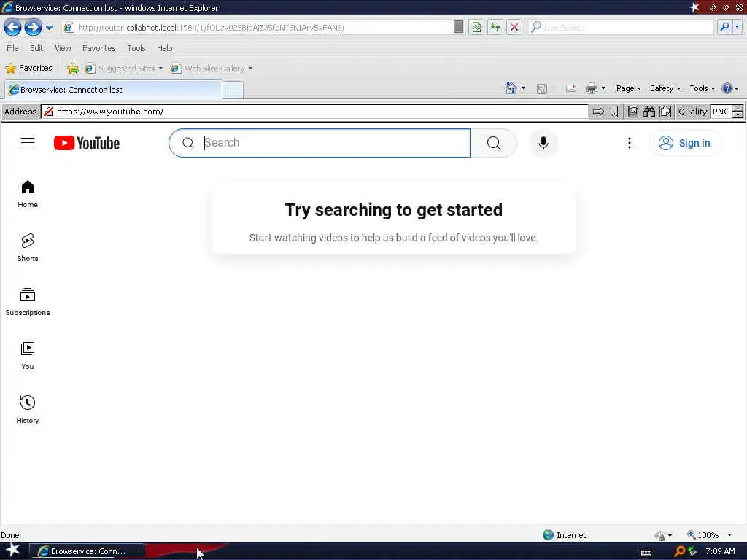Click the clipboard icon in Browservice bar
The image size is (747, 560).
pos(665,112)
